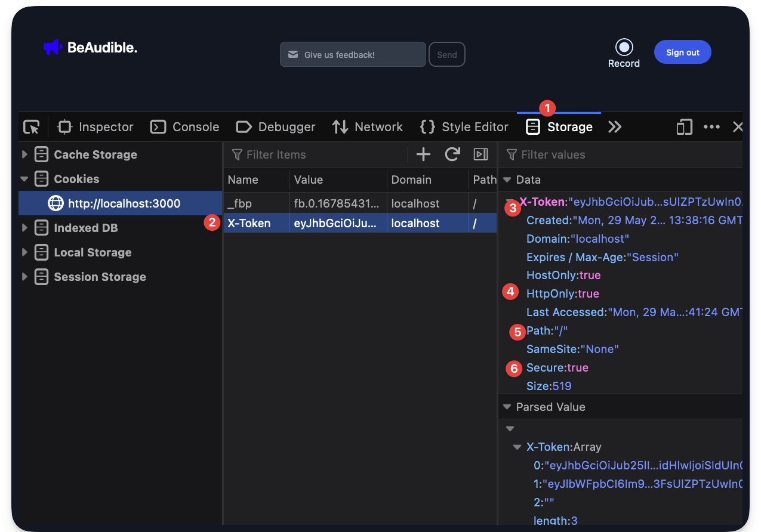Image resolution: width=761 pixels, height=532 pixels.
Task: Switch to the Inspector tab
Action: click(95, 126)
